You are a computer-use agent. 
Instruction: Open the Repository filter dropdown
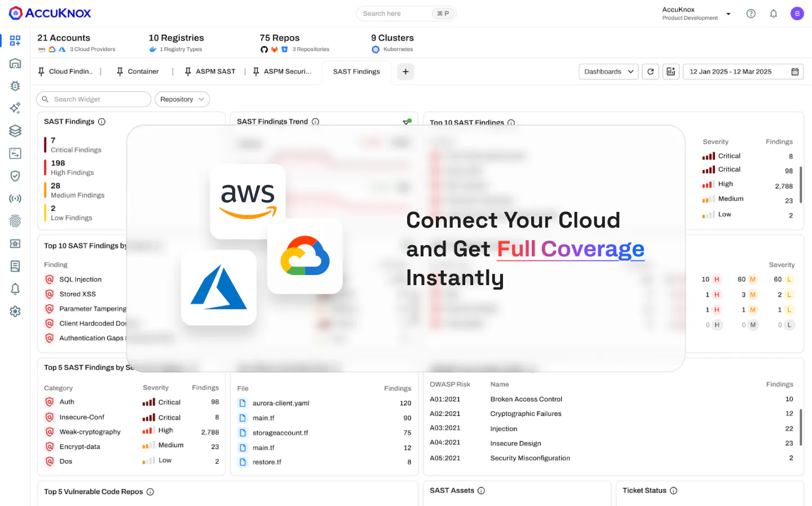tap(182, 99)
